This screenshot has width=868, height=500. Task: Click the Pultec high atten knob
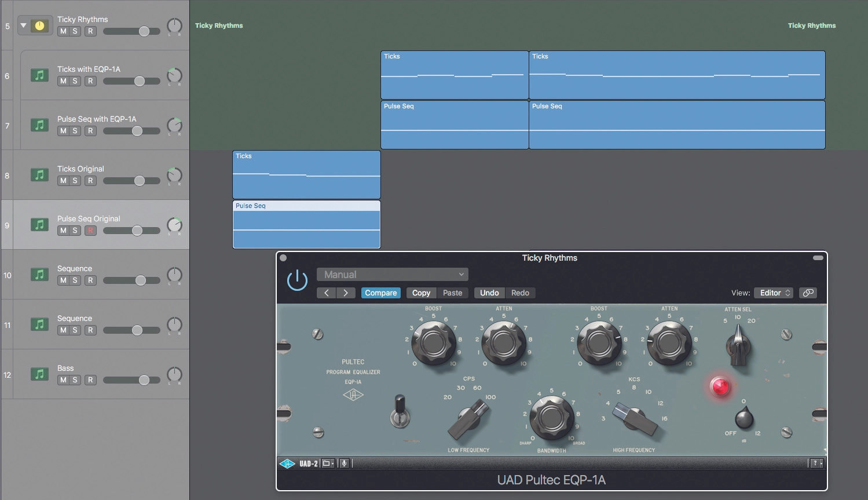click(669, 343)
